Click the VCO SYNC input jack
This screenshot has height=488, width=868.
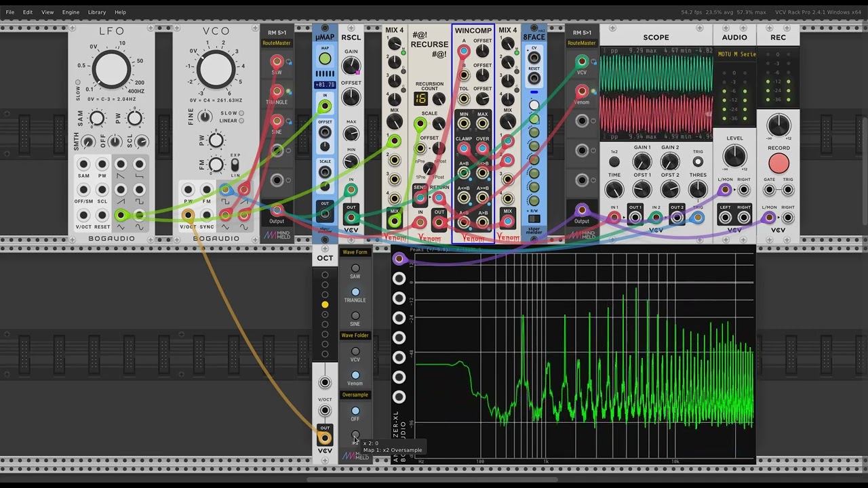point(207,216)
